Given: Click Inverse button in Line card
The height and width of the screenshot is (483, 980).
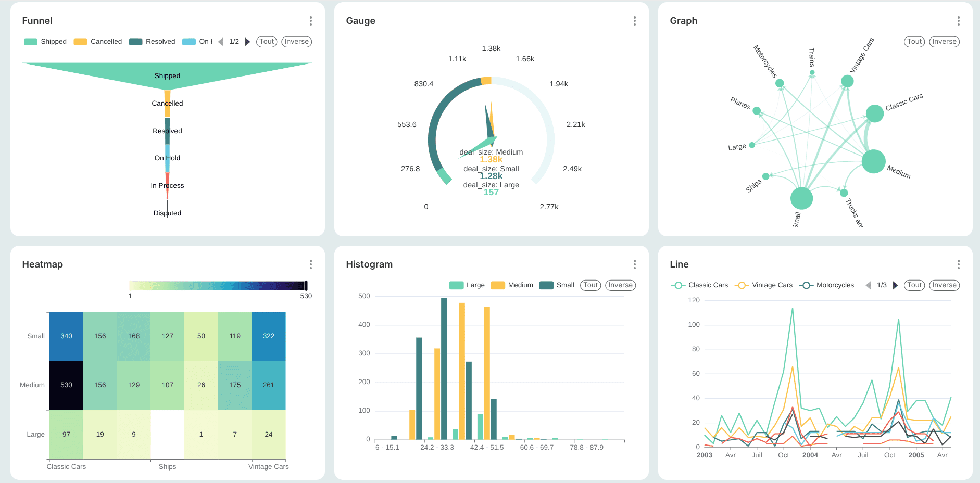Looking at the screenshot, I should point(945,285).
